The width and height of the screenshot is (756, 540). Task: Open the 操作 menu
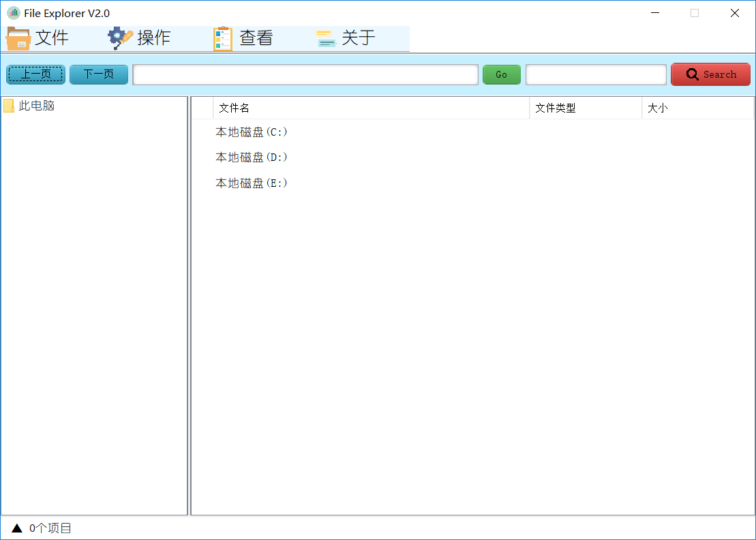(154, 37)
